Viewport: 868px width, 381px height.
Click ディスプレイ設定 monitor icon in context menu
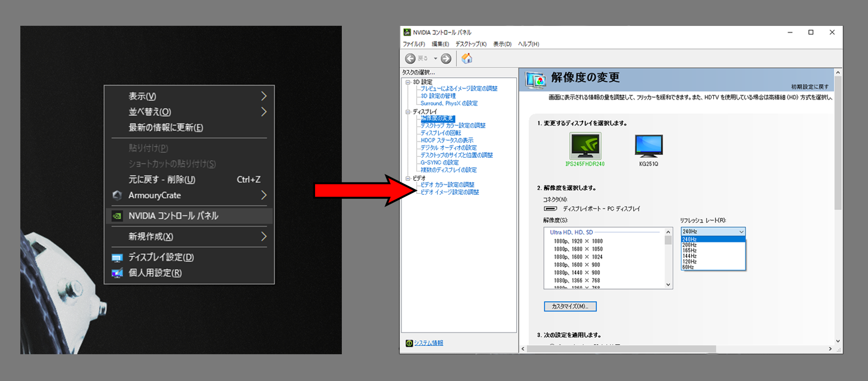pyautogui.click(x=117, y=258)
